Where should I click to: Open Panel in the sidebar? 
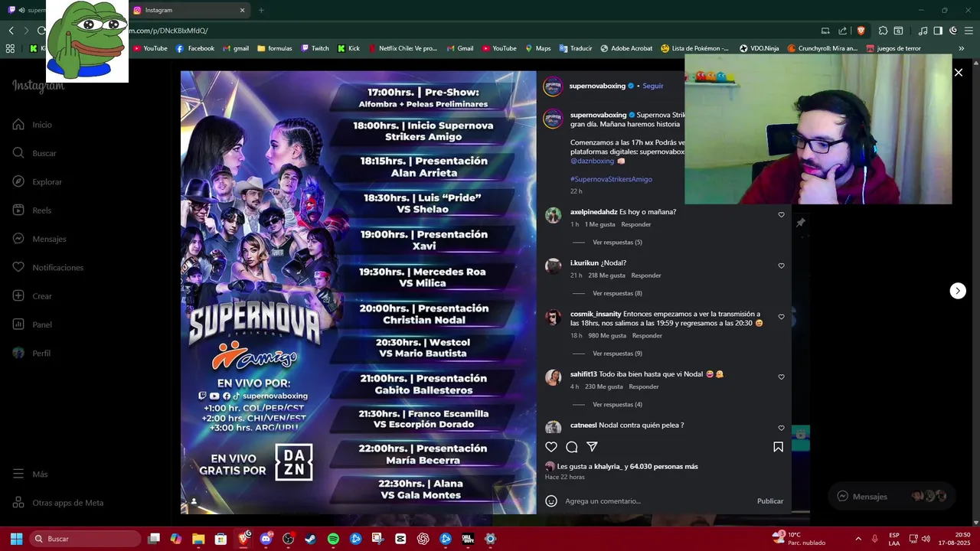click(x=31, y=324)
